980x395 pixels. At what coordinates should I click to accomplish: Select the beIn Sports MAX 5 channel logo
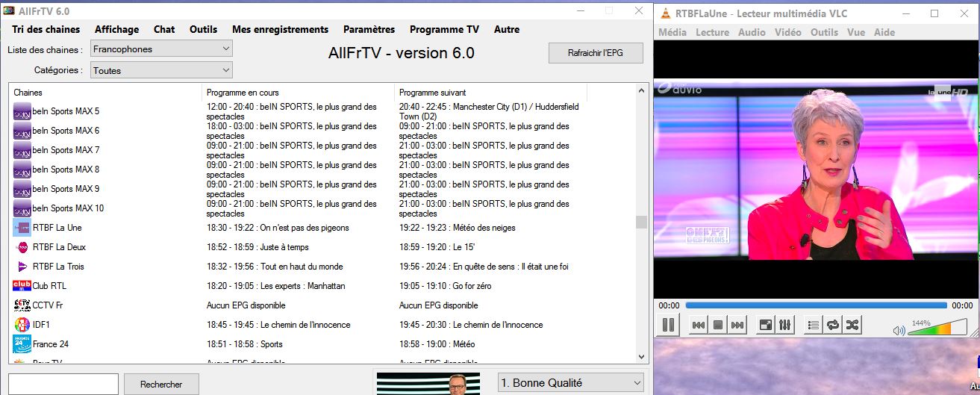coord(22,111)
